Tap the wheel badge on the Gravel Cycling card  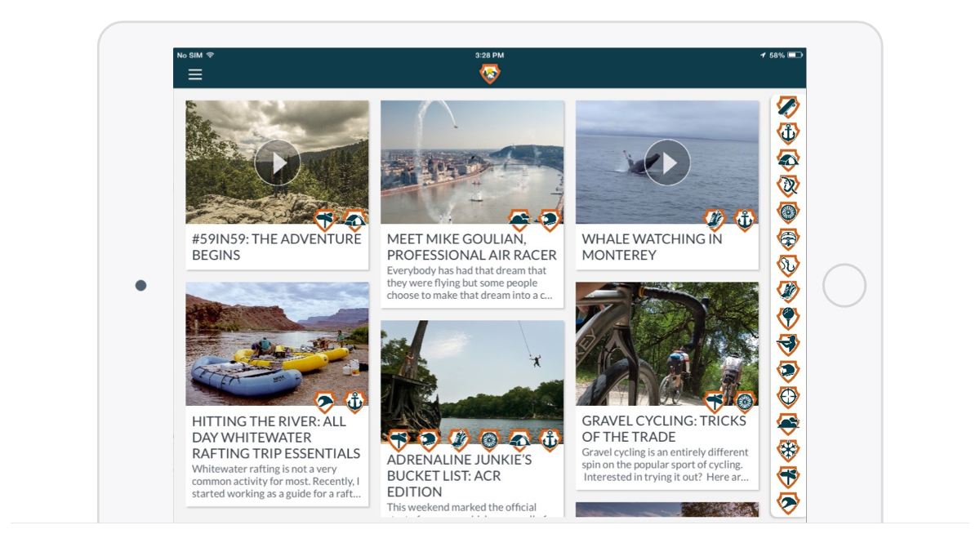[x=744, y=403]
